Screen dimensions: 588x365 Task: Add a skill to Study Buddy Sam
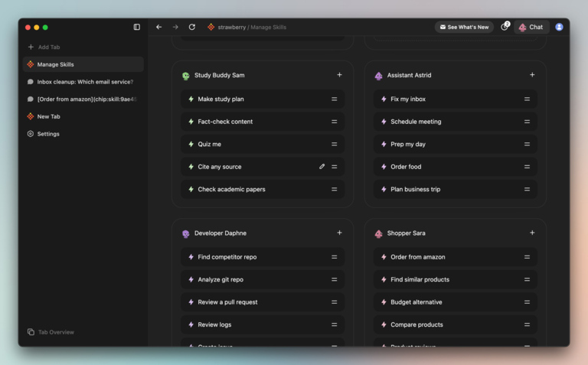tap(339, 75)
